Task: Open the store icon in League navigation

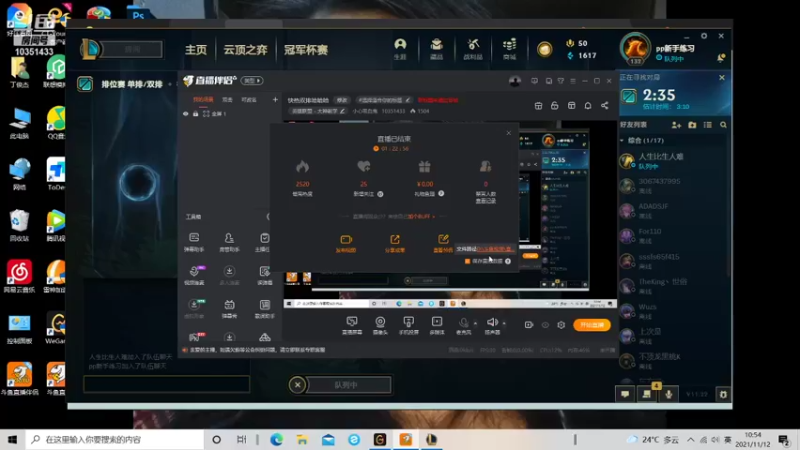Action: click(x=509, y=49)
